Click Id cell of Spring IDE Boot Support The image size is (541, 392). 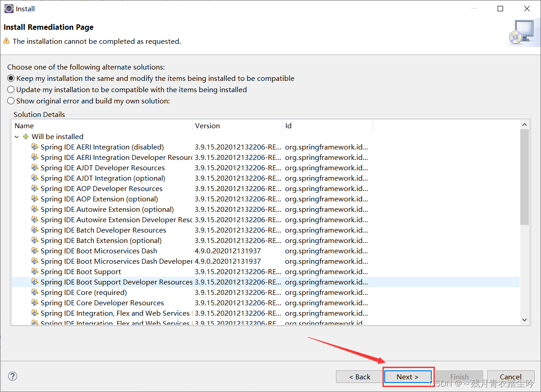pyautogui.click(x=326, y=271)
